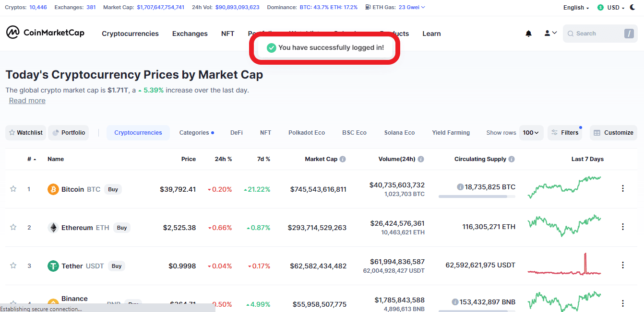This screenshot has height=312, width=644.
Task: Open Ethereum's last 7 days chart
Action: coord(564,225)
